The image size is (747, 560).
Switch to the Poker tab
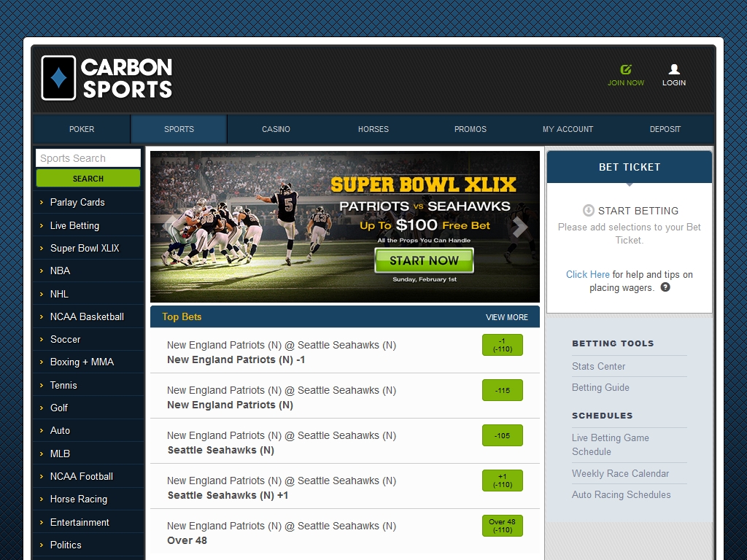pos(82,129)
